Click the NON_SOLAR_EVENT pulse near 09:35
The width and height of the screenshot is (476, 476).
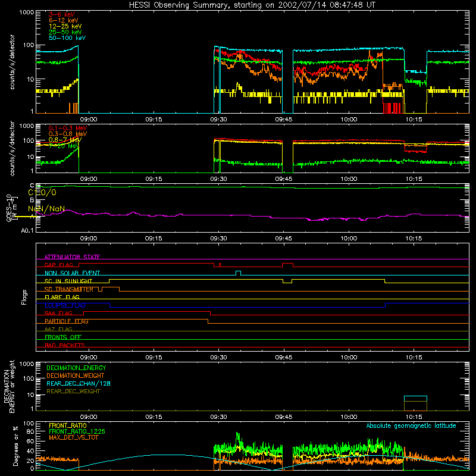coord(239,273)
